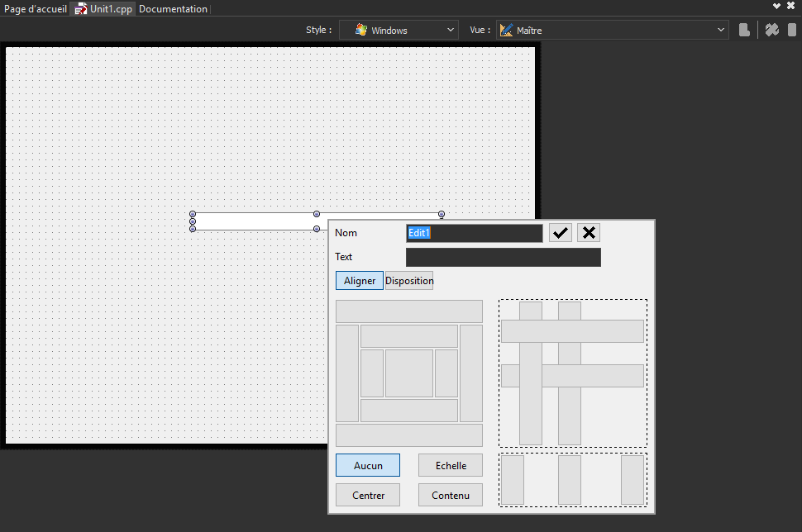802x532 pixels.
Task: Pick the left bar in the three-bar bottom diagram
Action: 513,480
